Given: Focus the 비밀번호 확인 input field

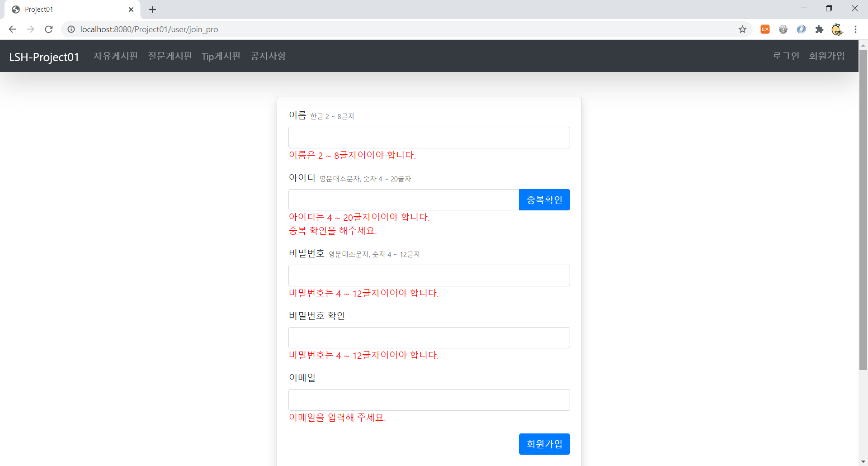Looking at the screenshot, I should [x=429, y=338].
